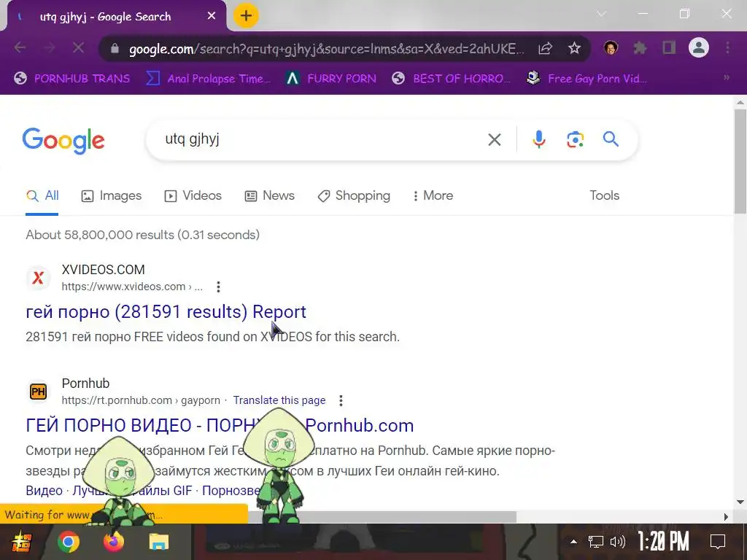Start a search by voice

coord(539,139)
